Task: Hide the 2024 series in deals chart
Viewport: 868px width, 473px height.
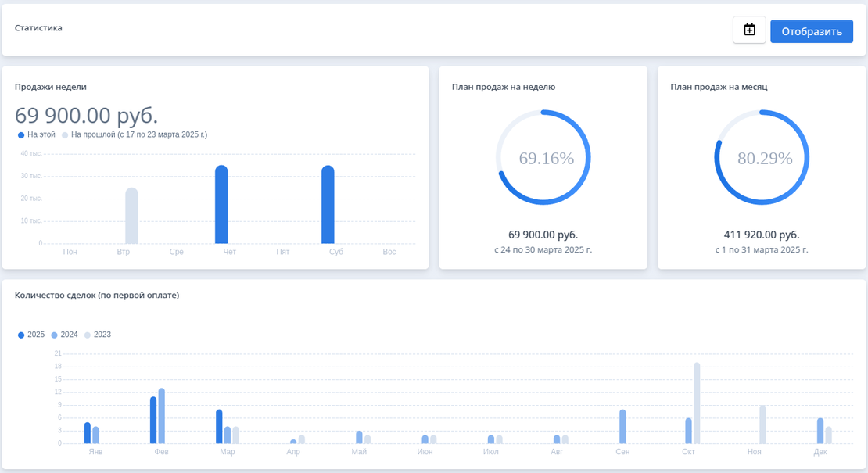Action: (x=65, y=335)
